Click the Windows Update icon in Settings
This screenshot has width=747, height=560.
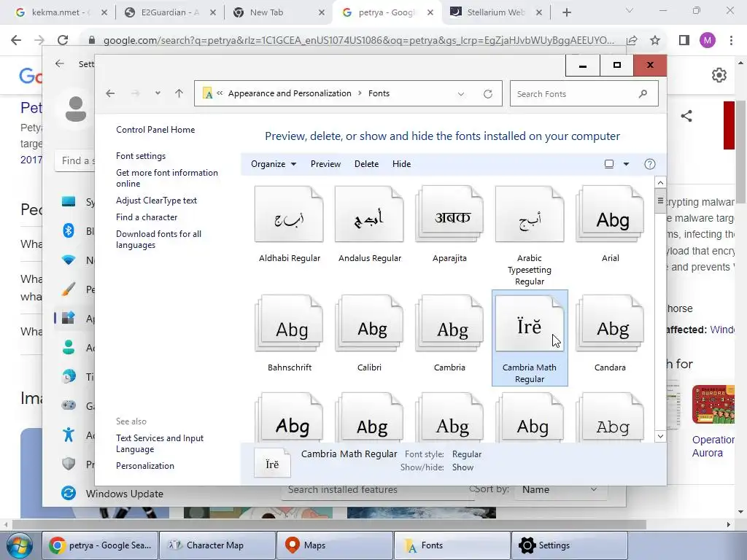click(x=69, y=493)
